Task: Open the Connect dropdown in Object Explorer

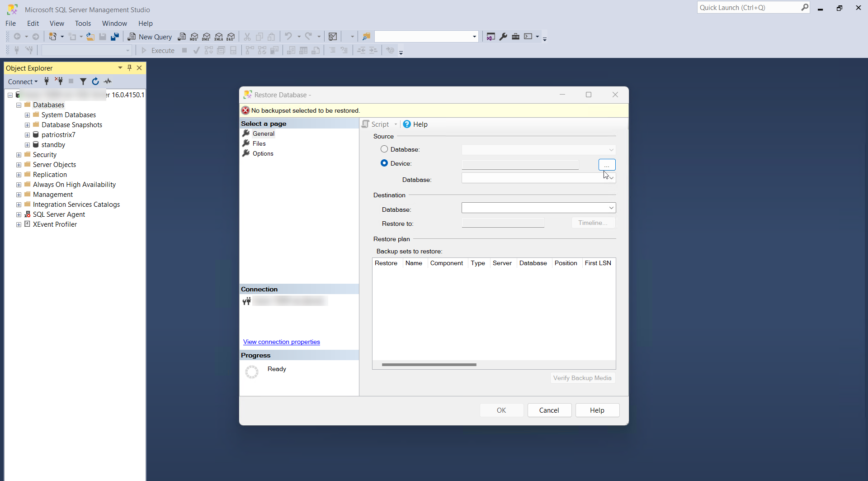Action: click(23, 81)
